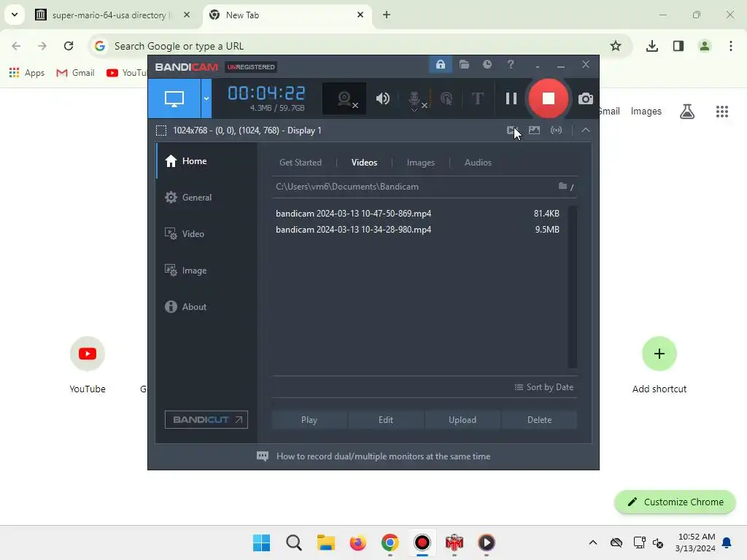Open Google apps grid icon

[721, 112]
